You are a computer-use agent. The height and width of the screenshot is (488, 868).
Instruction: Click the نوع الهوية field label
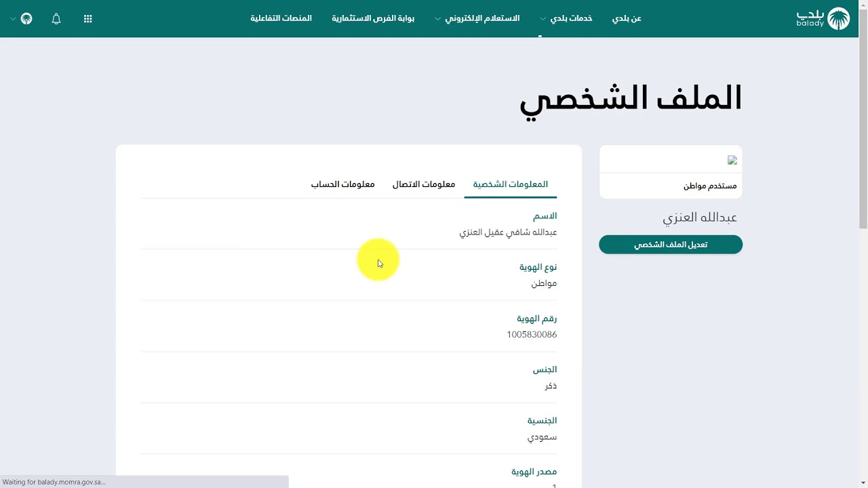[538, 267]
